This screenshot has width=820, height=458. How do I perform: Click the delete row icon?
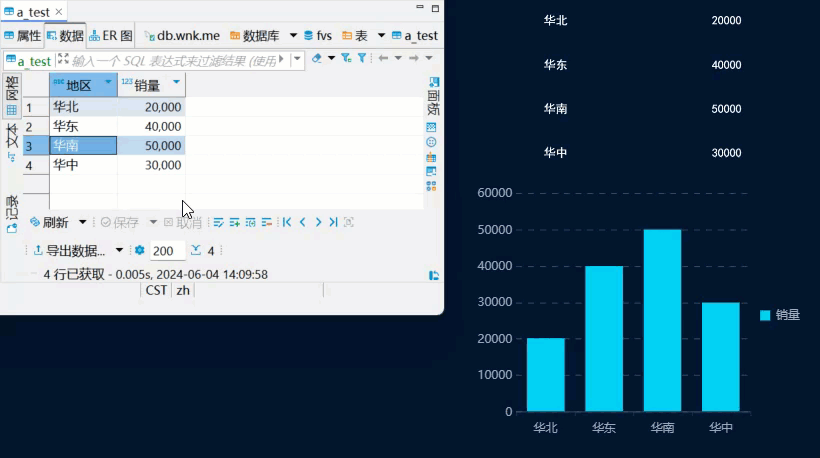(267, 223)
